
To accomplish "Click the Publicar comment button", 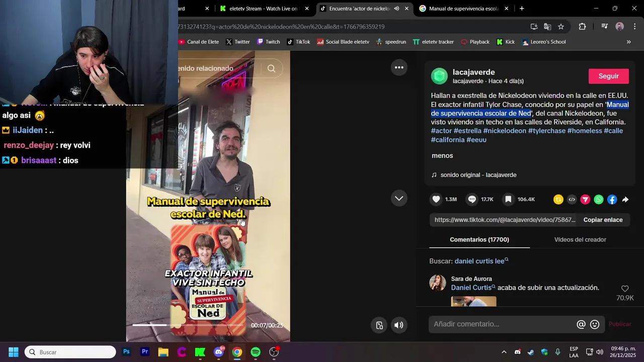I will [620, 324].
